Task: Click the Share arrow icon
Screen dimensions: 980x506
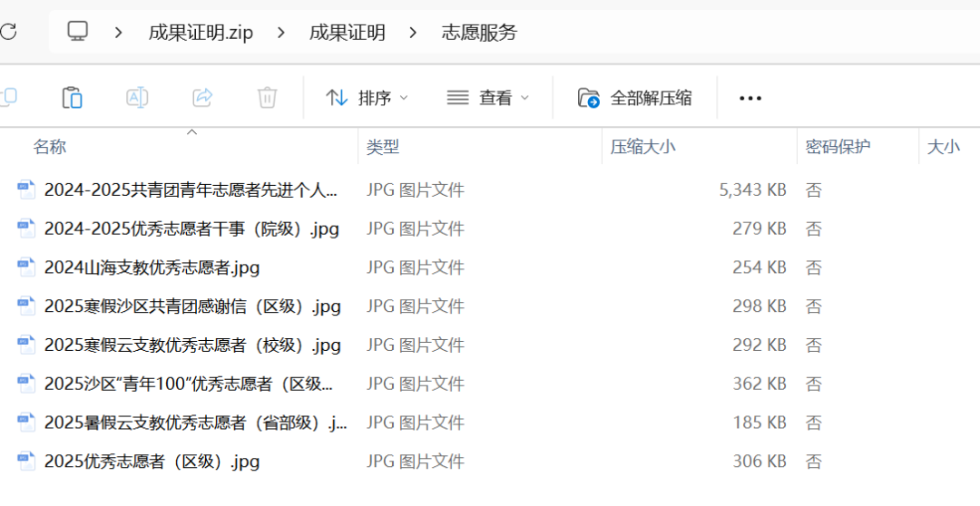Action: [x=202, y=97]
